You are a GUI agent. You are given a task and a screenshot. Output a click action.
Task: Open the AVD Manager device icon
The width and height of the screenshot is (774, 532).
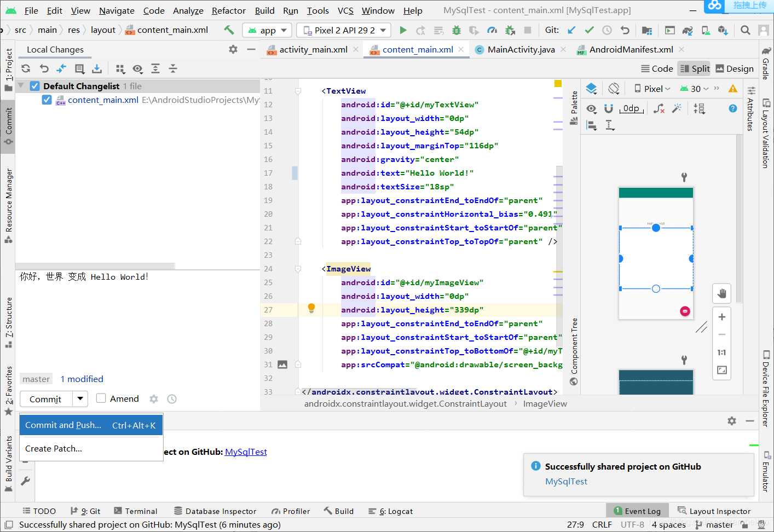tap(706, 30)
